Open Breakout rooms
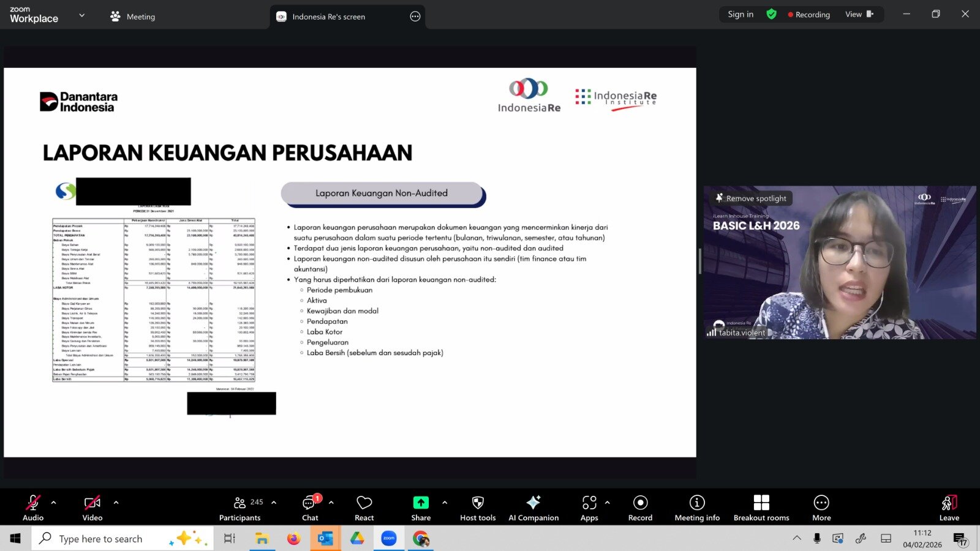Viewport: 980px width, 551px height. pos(761,508)
